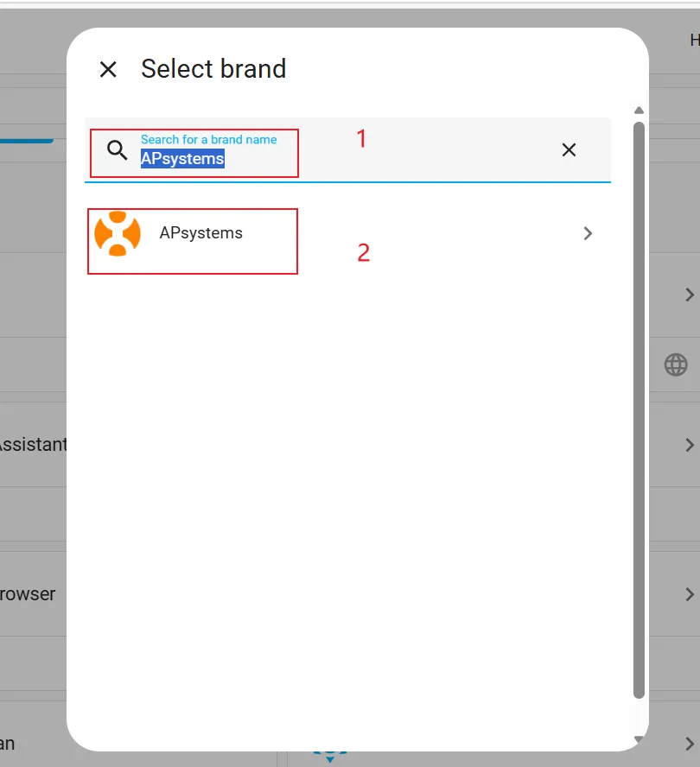Open APsystems via its right chevron
This screenshot has width=700, height=767.
pos(588,233)
